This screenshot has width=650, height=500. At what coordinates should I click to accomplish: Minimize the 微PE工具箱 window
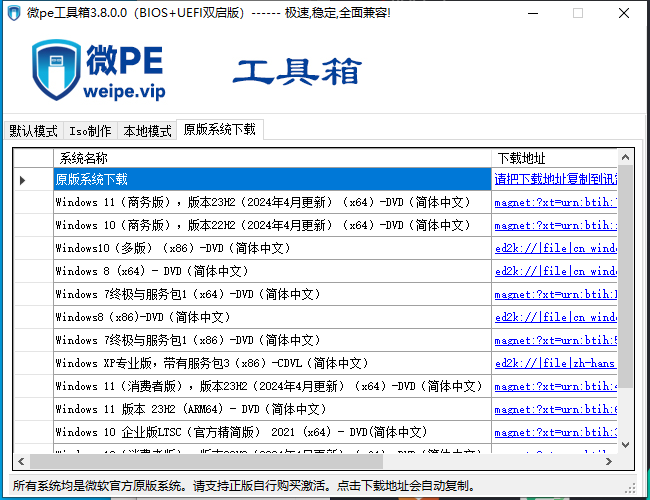click(532, 13)
